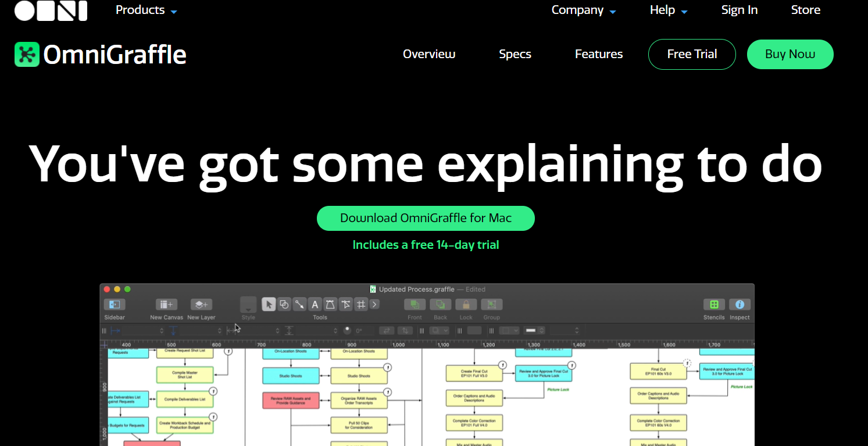Select 'Final Cut EP101 60s V3.0' box

coord(659,372)
